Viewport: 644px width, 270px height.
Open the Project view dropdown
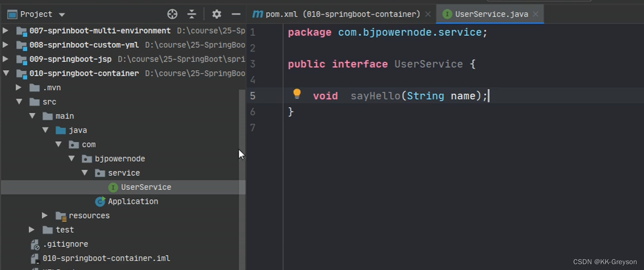pos(62,15)
